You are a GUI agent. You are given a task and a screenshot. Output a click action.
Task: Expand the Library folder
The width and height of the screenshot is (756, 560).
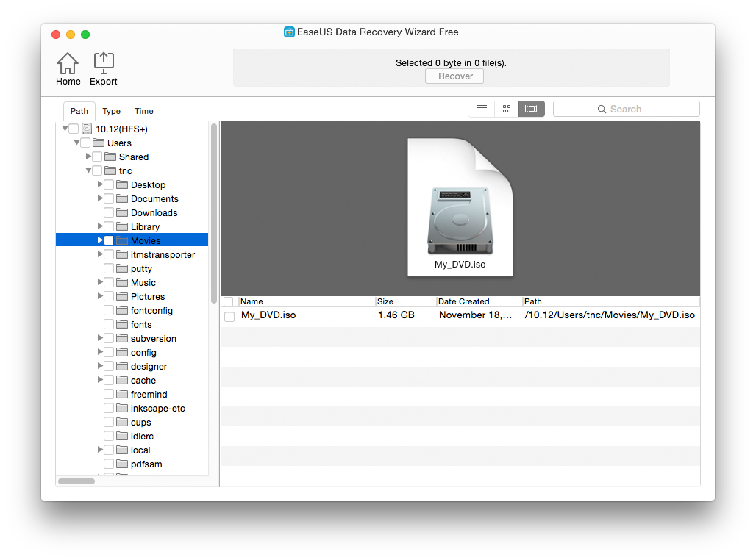tap(100, 226)
